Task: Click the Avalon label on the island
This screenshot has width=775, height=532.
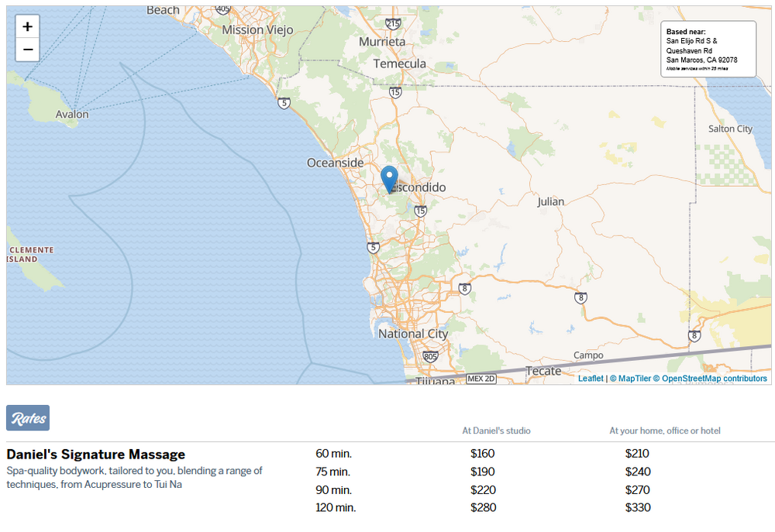Action: click(72, 114)
